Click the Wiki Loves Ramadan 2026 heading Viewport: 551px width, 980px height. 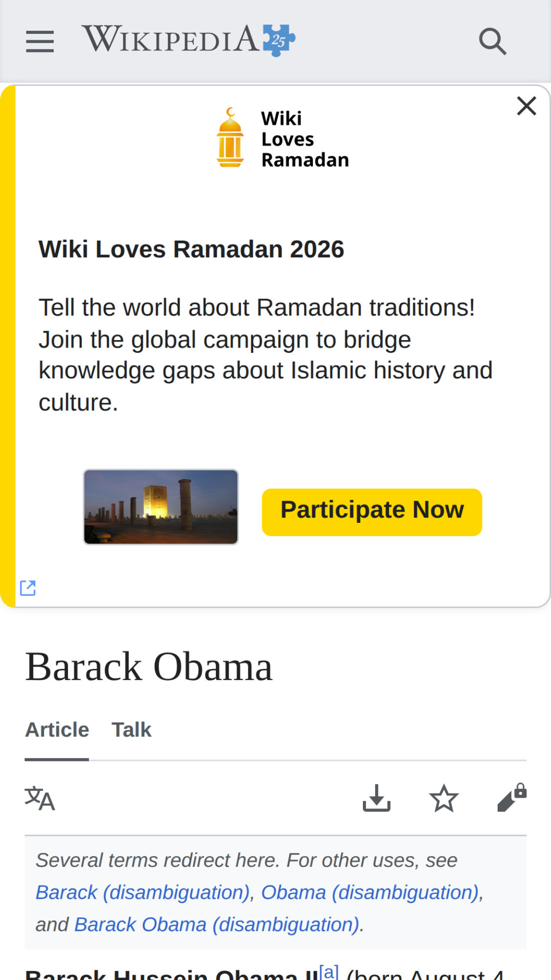coord(192,249)
